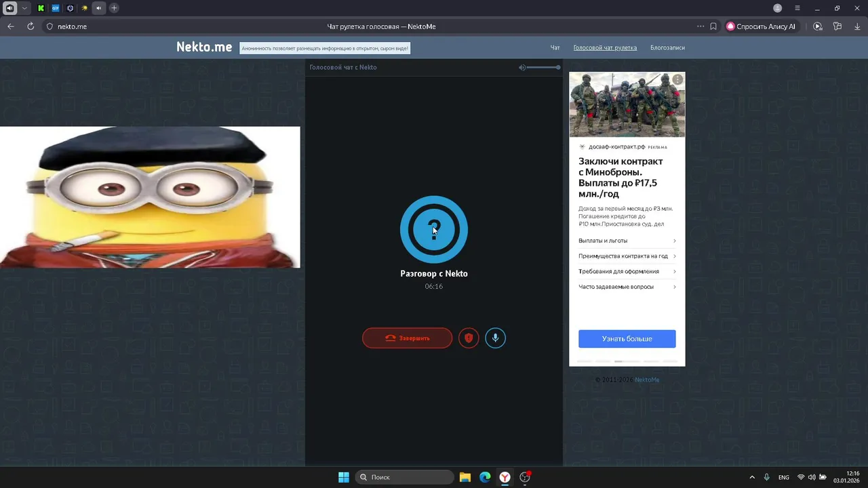Click Спросить Алису AI button
The height and width of the screenshot is (488, 868).
(763, 26)
